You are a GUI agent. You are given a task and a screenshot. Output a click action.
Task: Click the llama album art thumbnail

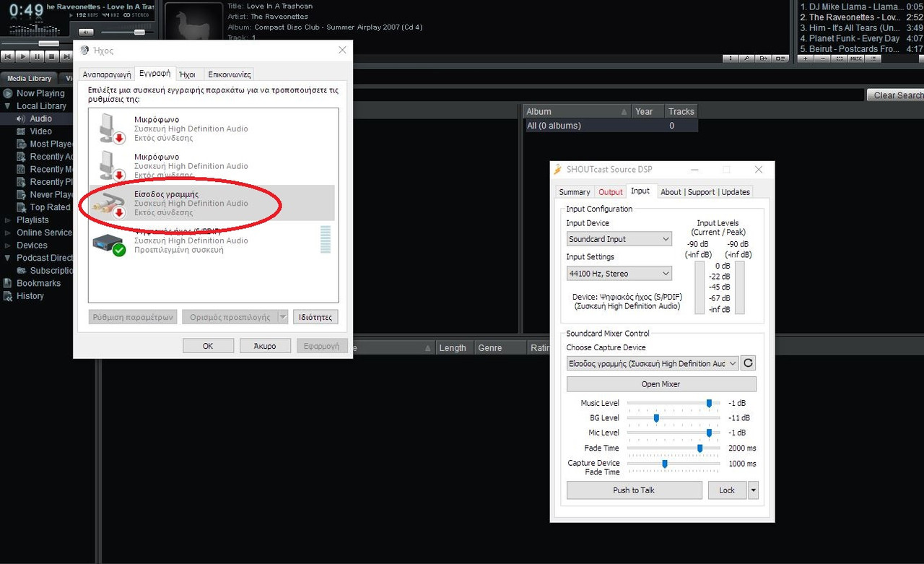[x=193, y=22]
